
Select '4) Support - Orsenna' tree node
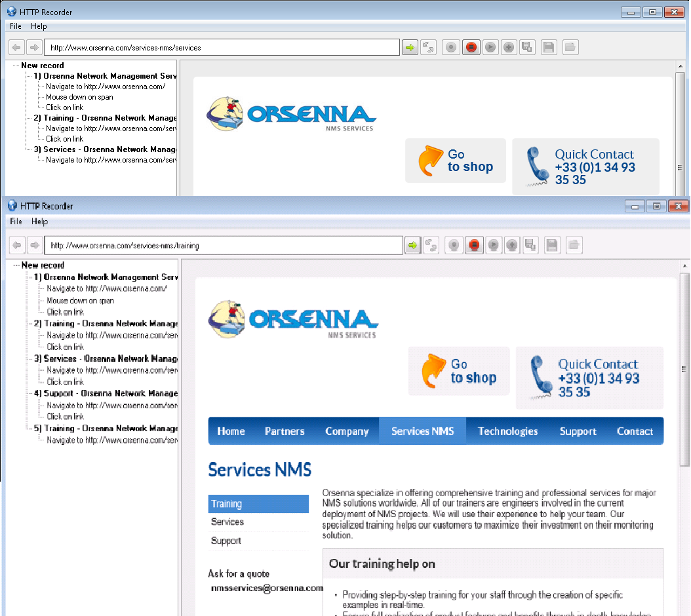(106, 394)
